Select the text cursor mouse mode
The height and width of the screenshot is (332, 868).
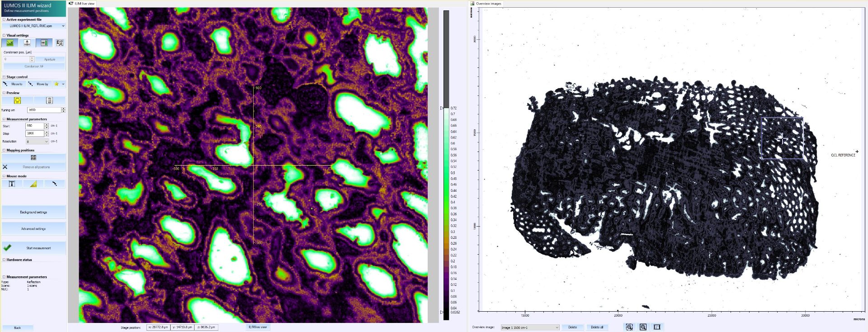(x=12, y=184)
